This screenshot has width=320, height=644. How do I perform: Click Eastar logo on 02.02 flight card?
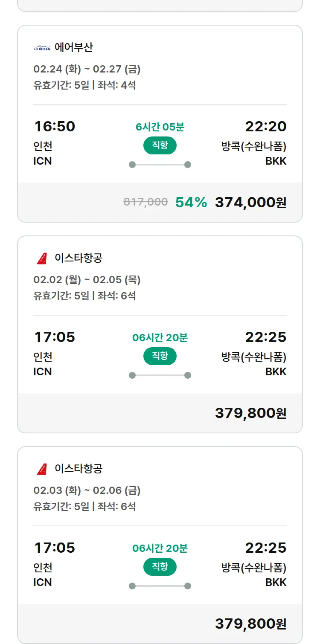coord(42,258)
